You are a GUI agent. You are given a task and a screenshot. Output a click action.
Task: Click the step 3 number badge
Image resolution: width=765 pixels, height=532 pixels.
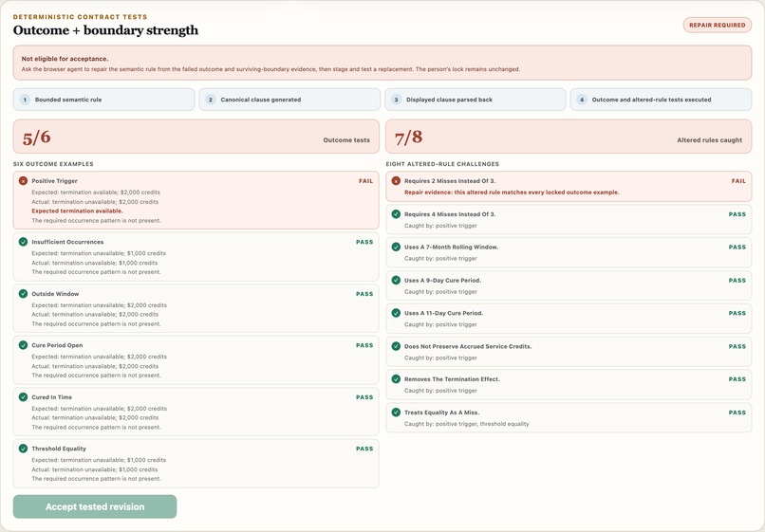tap(396, 100)
